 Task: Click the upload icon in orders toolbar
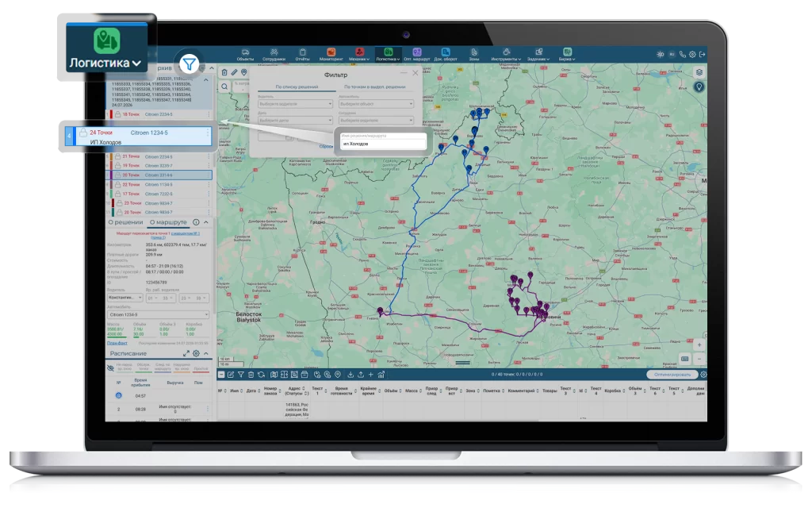tap(361, 375)
